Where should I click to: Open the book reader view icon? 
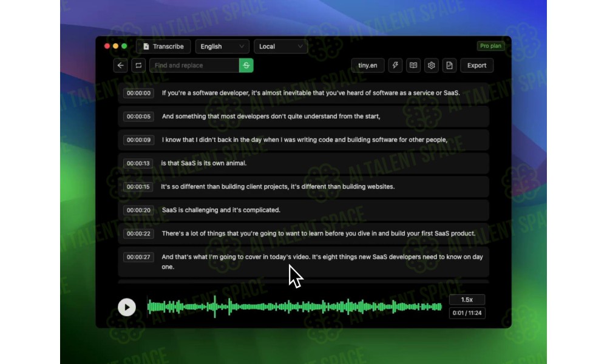413,66
